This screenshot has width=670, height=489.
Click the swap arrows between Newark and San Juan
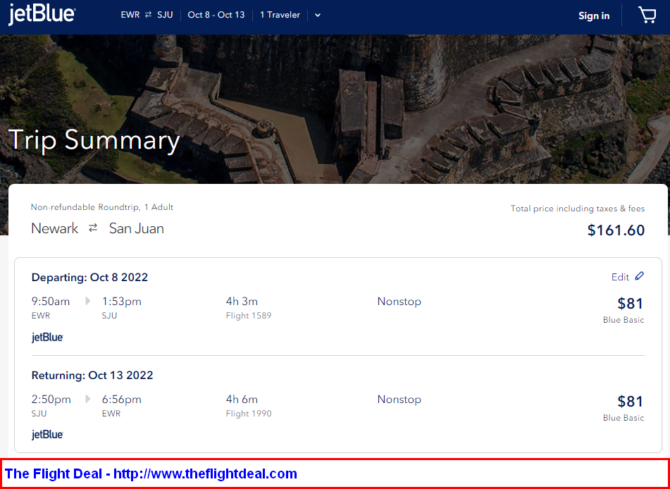pos(93,228)
